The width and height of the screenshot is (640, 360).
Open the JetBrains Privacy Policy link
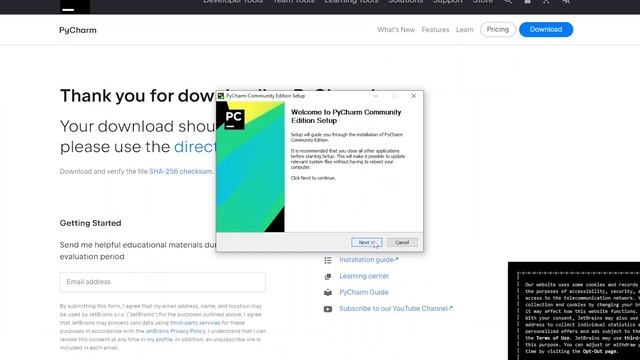pyautogui.click(x=176, y=331)
